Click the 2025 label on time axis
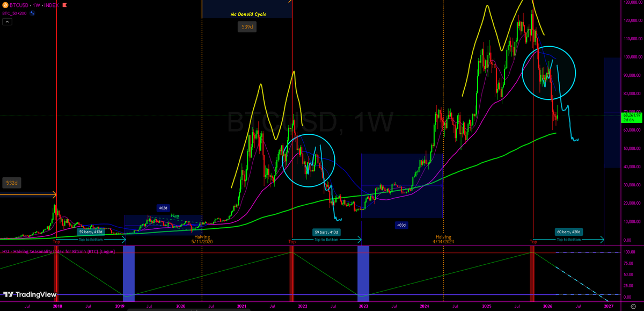This screenshot has width=644, height=311. pos(486,306)
